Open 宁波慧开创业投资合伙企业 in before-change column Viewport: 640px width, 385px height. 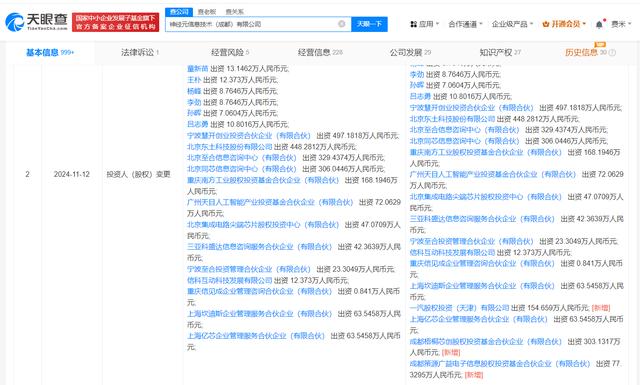point(249,136)
